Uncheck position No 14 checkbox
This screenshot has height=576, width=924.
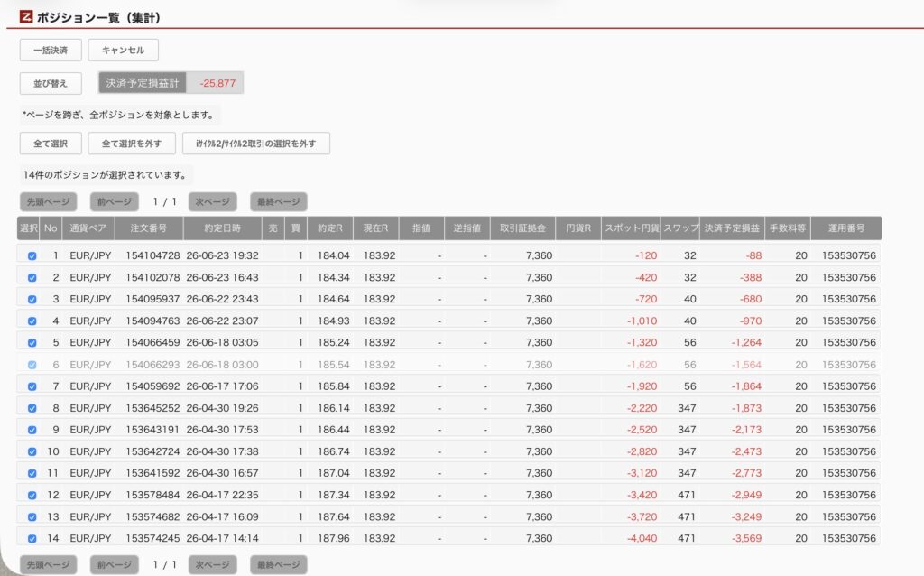(32, 538)
